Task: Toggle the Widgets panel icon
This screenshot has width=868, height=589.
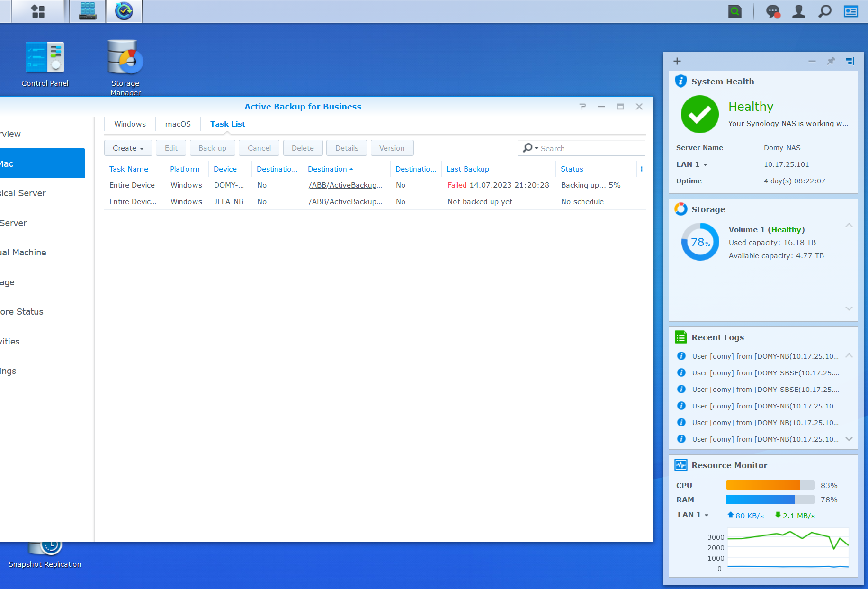Action: (851, 11)
